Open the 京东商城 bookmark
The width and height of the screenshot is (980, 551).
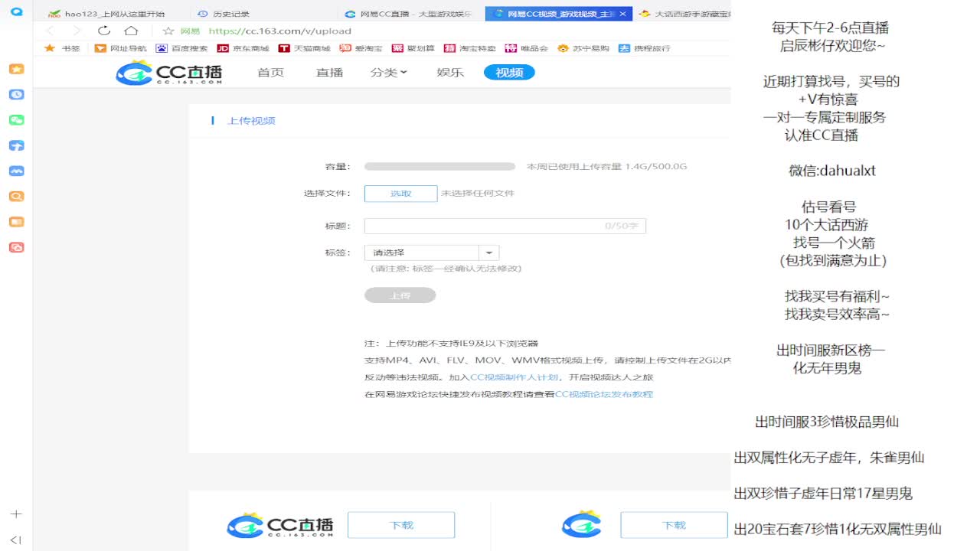click(x=243, y=48)
